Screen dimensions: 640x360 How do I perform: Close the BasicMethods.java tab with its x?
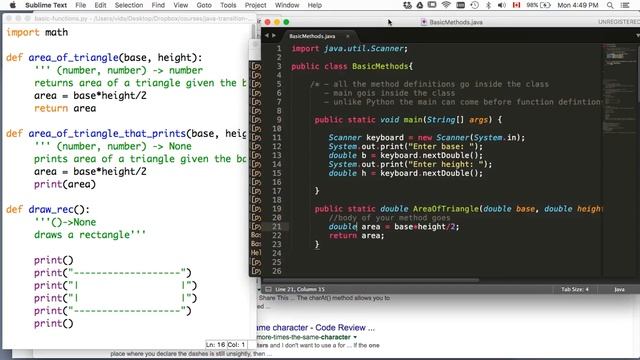[348, 36]
